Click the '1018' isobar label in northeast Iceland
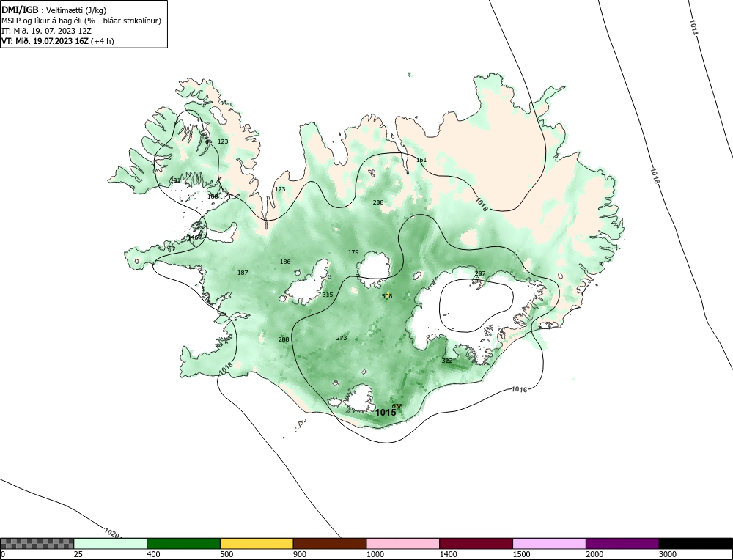 pos(482,205)
